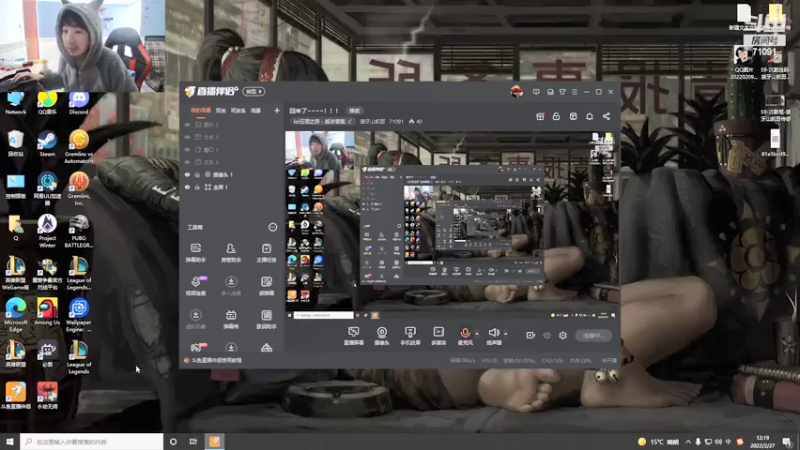Open the message icon in title bar

point(536,92)
